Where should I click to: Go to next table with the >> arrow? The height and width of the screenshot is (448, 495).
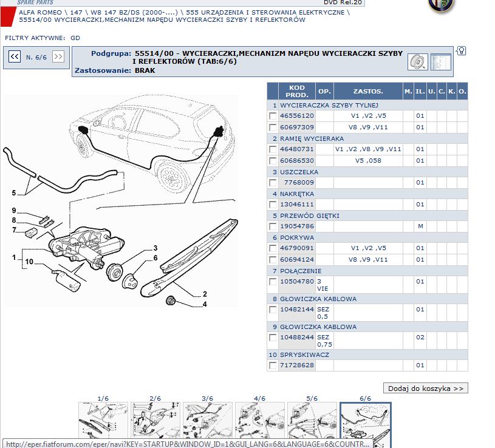[58, 57]
